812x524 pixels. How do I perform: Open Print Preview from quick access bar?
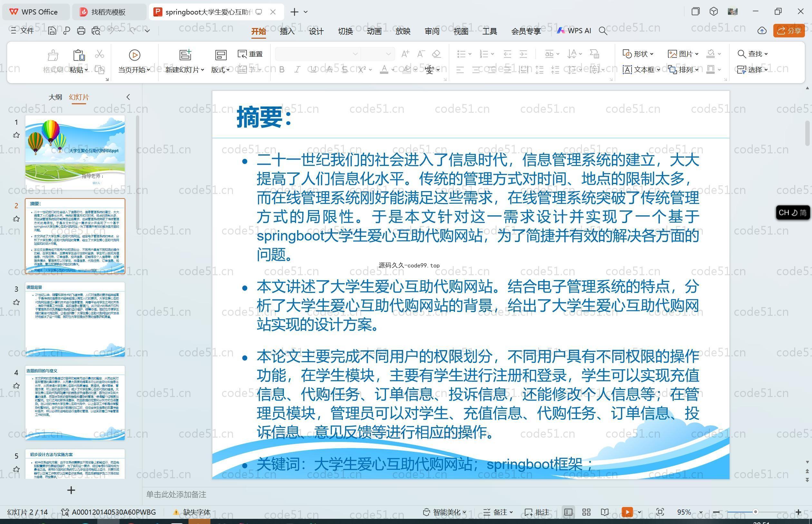click(96, 31)
